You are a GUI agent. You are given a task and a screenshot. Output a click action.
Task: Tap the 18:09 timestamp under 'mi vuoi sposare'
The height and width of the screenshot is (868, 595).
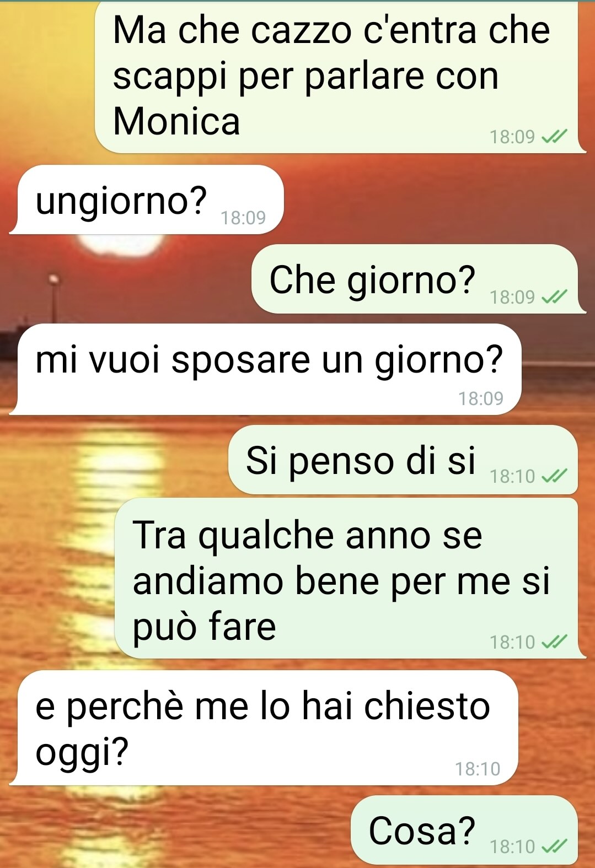tap(481, 398)
